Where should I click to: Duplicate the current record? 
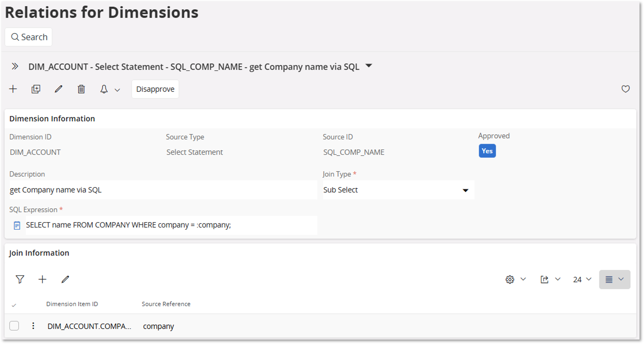[x=36, y=89]
